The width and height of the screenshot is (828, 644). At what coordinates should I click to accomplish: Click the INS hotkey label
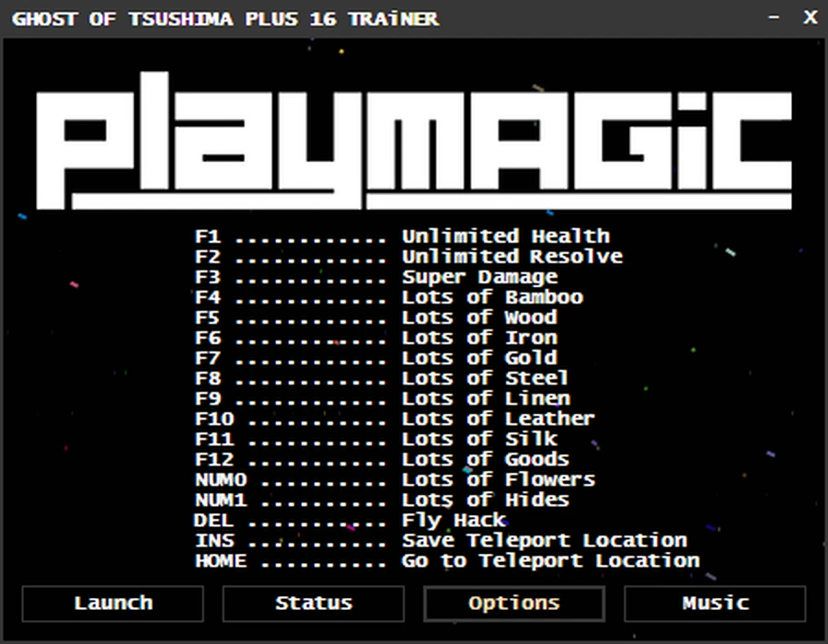214,540
